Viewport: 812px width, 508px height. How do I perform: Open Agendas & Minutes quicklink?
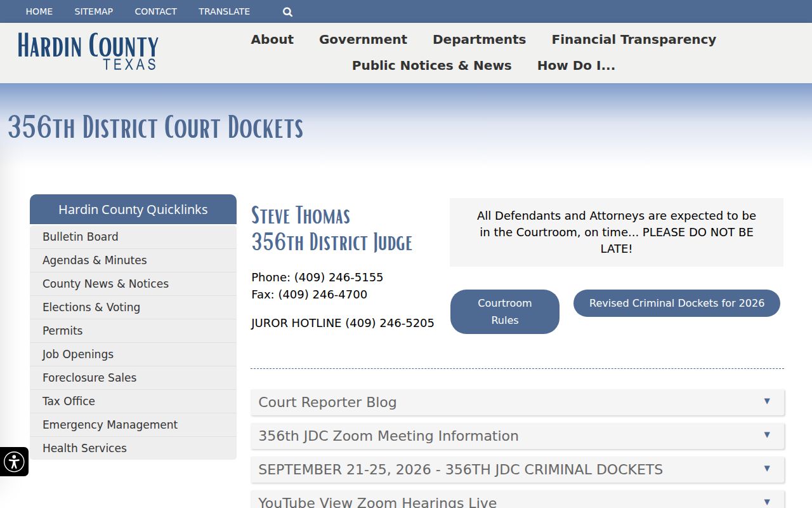(133, 260)
